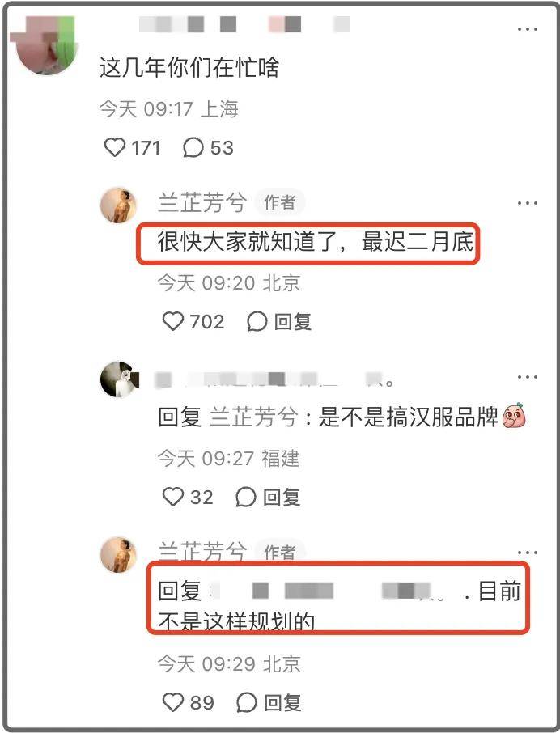This screenshot has height=733, width=560.
Task: Tap the reply bubble beside 702 likes
Action: pyautogui.click(x=257, y=322)
